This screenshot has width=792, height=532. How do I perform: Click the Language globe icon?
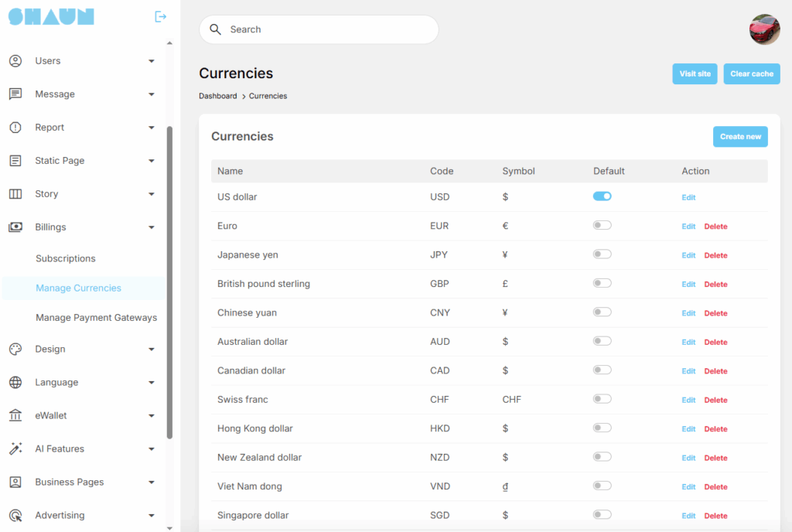15,383
